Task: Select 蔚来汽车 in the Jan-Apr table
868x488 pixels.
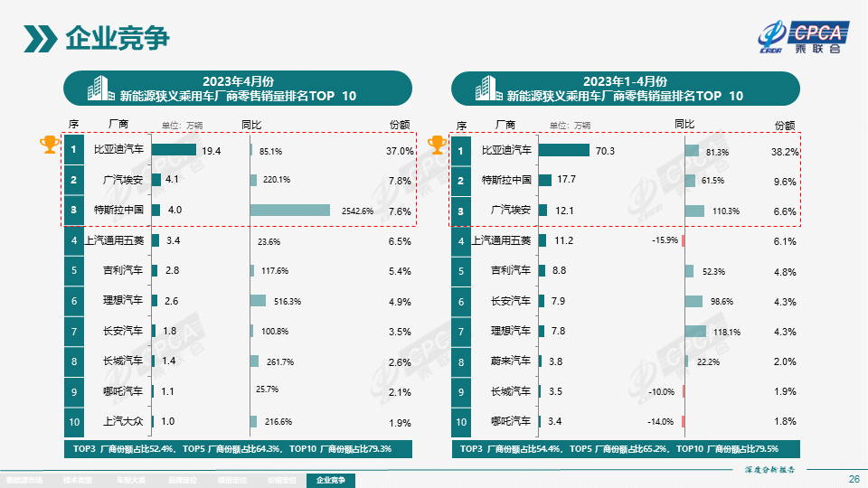Action: pyautogui.click(x=510, y=361)
